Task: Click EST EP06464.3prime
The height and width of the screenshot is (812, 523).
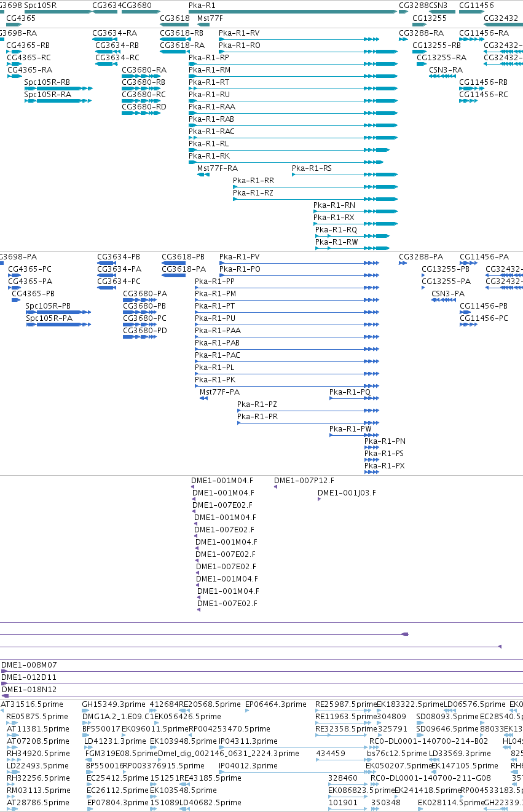Action: (x=275, y=704)
